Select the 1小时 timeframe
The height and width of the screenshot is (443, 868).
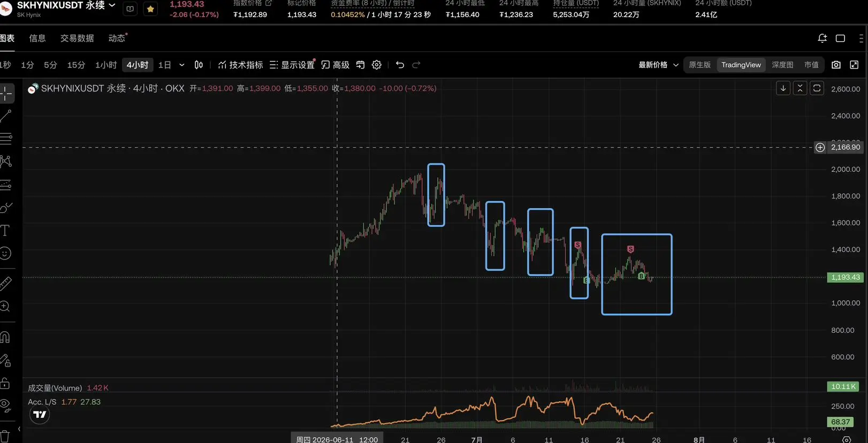[106, 65]
